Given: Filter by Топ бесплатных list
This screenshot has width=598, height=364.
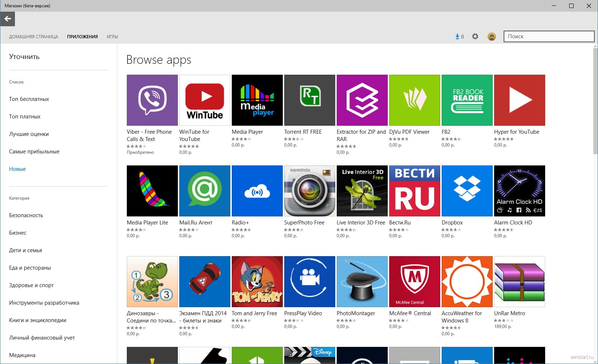Looking at the screenshot, I should pos(29,99).
